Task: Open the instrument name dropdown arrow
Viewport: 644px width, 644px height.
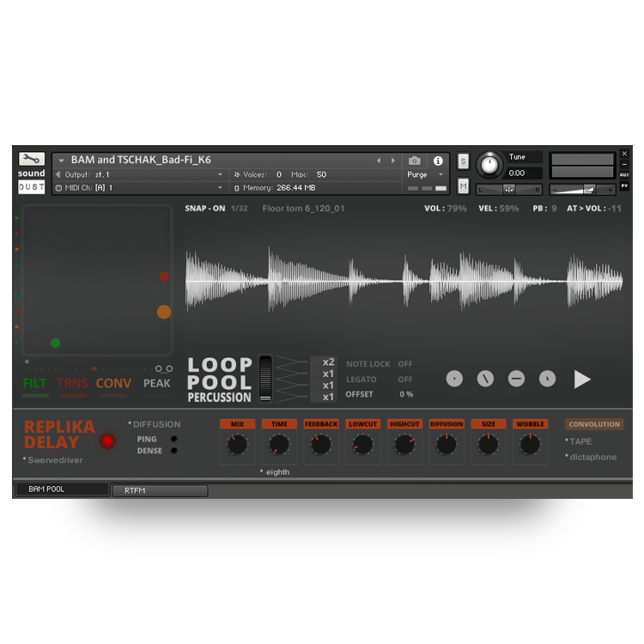Action: click(x=61, y=161)
